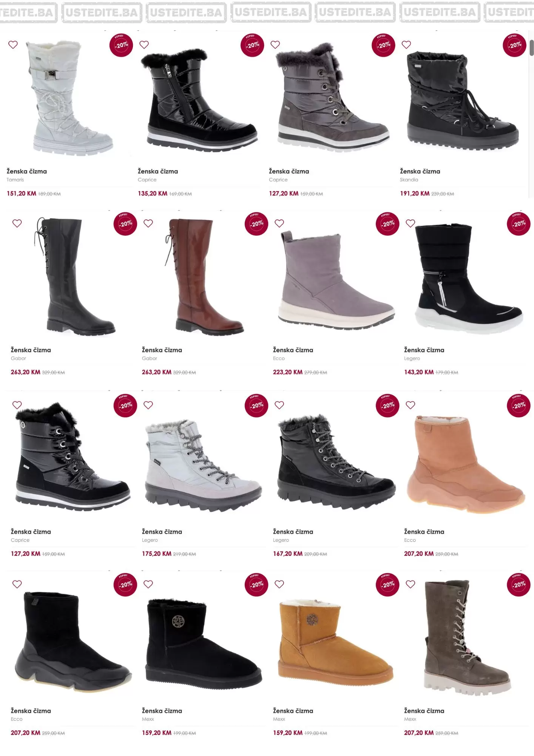Open Ženska čizma title under Skandia boot
534x756 pixels.
pos(420,171)
